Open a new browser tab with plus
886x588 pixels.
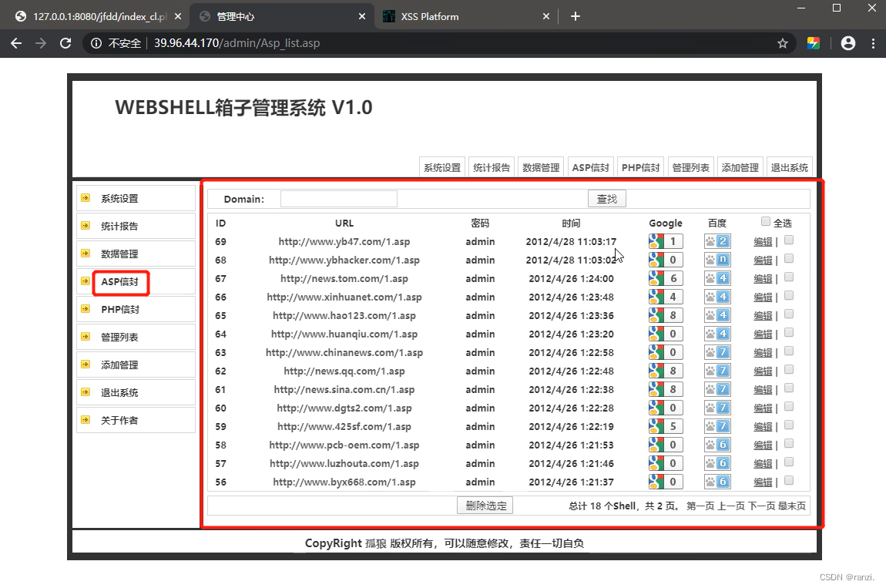pos(576,16)
